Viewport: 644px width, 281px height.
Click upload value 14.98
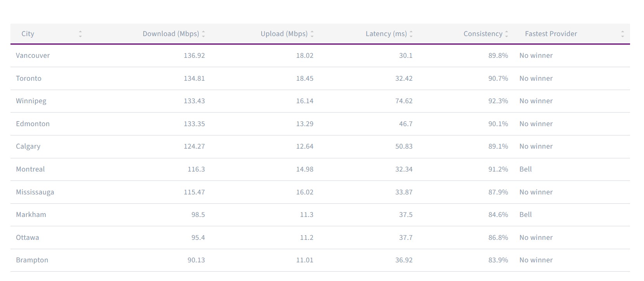pyautogui.click(x=305, y=169)
